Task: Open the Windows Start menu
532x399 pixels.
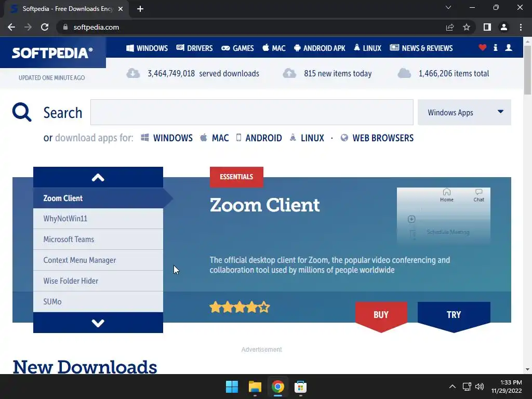Action: [x=232, y=387]
